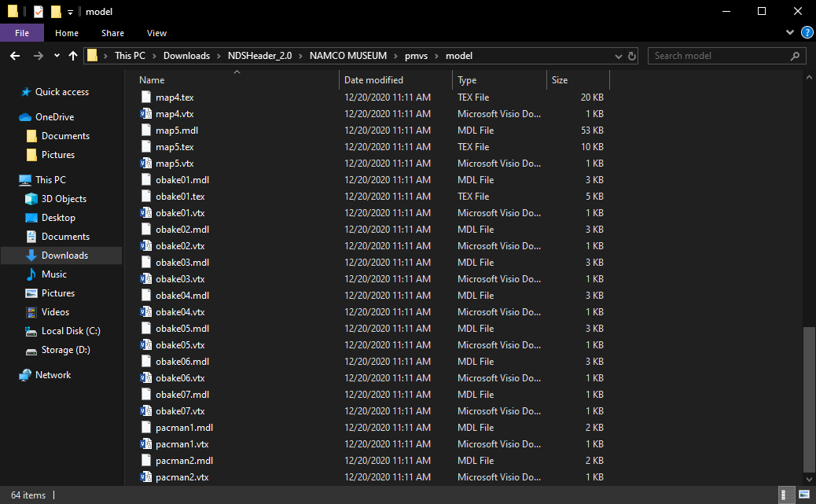Open the address bar history dropdown
816x504 pixels.
(x=618, y=56)
